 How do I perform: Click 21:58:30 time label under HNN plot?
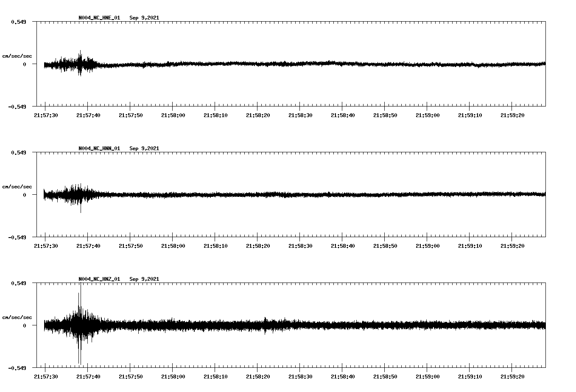300,246
